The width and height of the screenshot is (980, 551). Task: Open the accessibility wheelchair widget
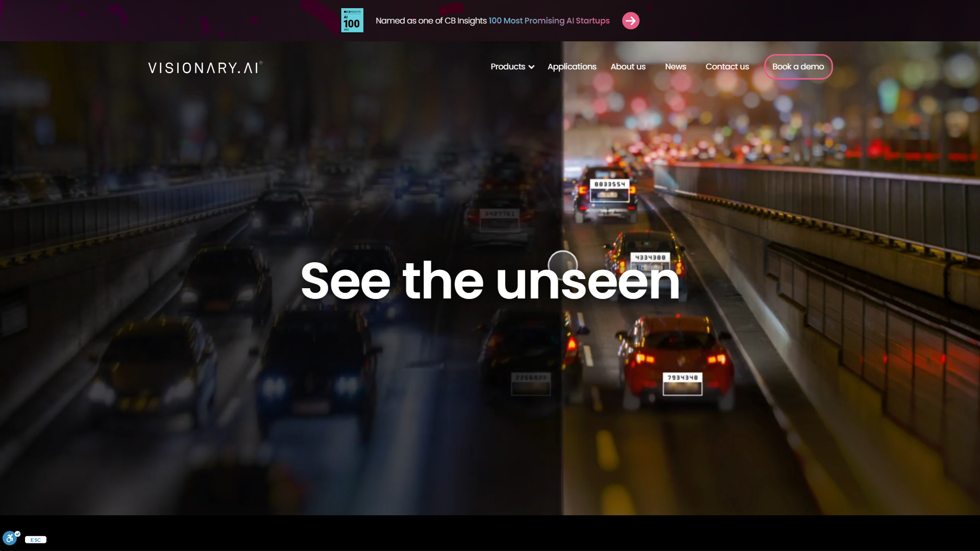click(x=10, y=538)
